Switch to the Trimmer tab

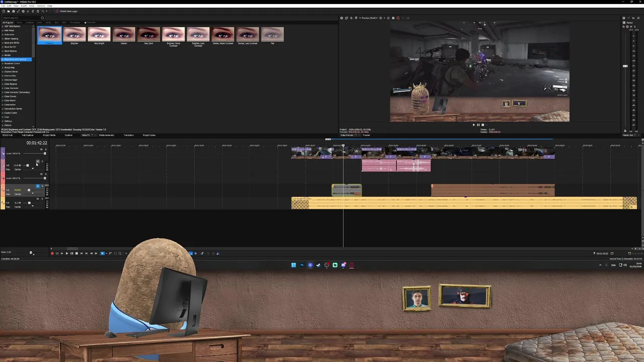[366, 135]
